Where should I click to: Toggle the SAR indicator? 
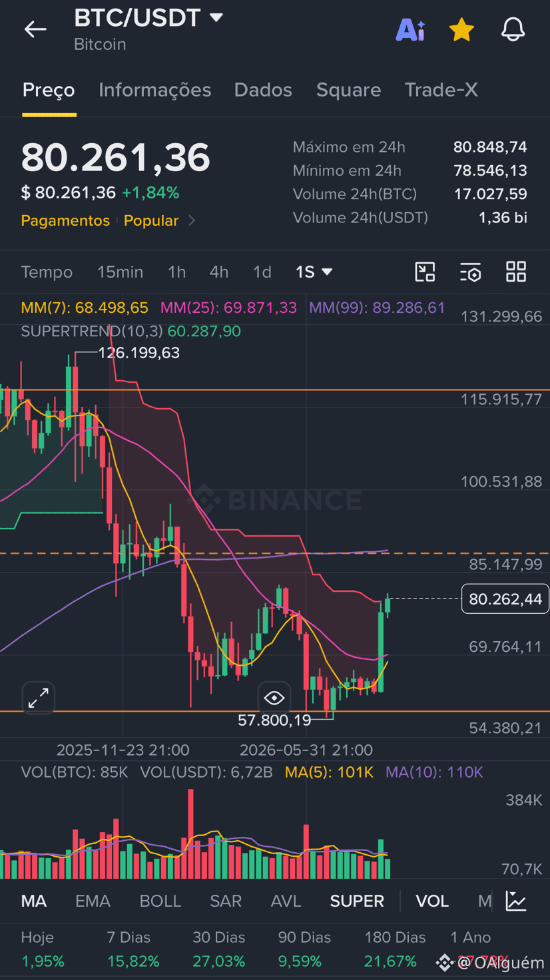tap(226, 901)
